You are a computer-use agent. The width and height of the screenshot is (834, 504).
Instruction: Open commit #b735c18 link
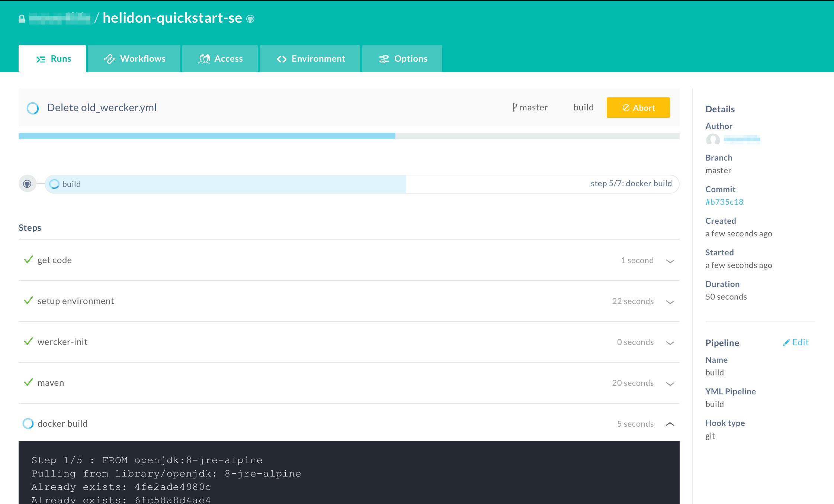coord(724,202)
